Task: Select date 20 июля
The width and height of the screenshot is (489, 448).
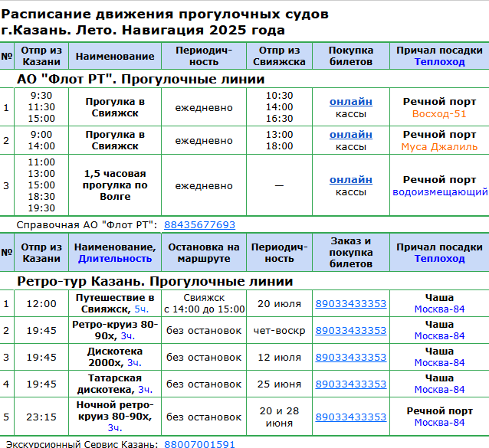Action: click(x=279, y=304)
